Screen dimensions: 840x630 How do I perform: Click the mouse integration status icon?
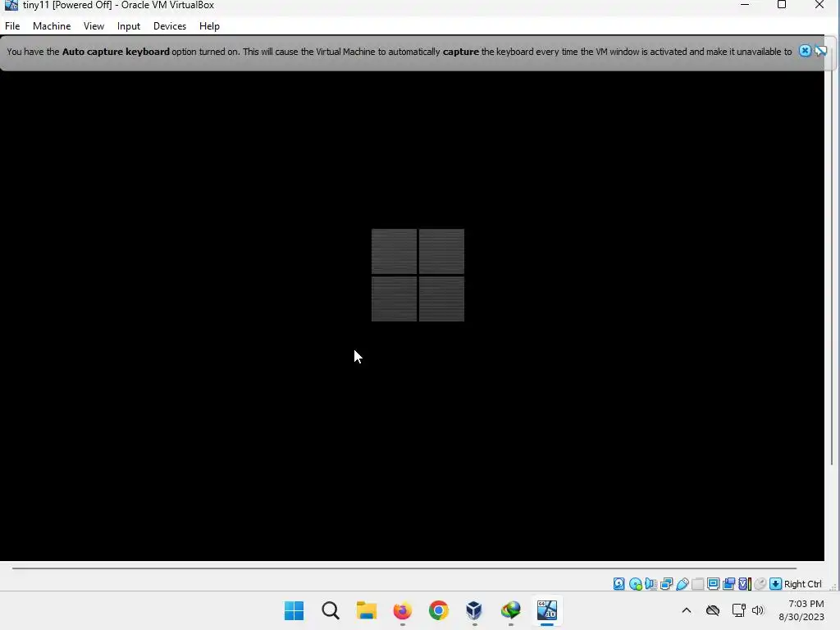[x=760, y=584]
